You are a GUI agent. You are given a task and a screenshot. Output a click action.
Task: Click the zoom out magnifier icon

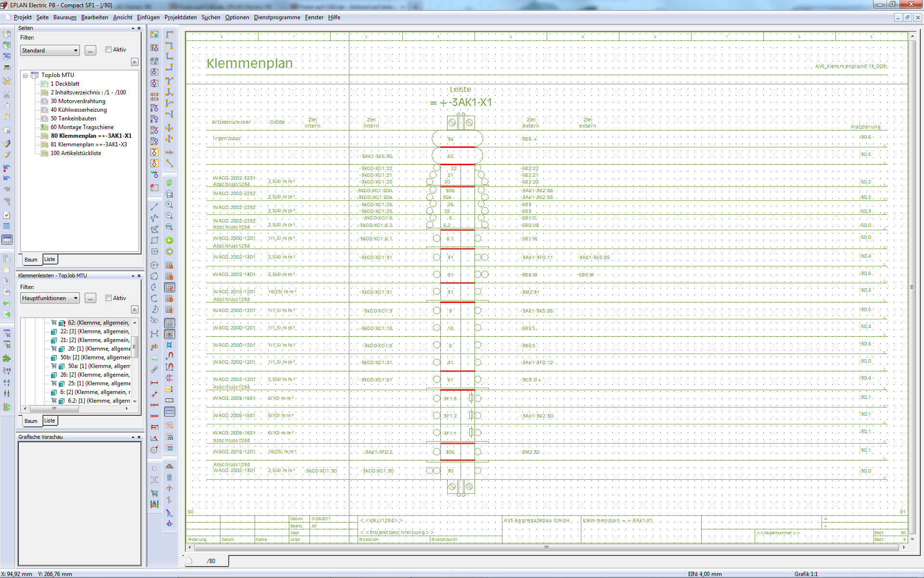169,216
